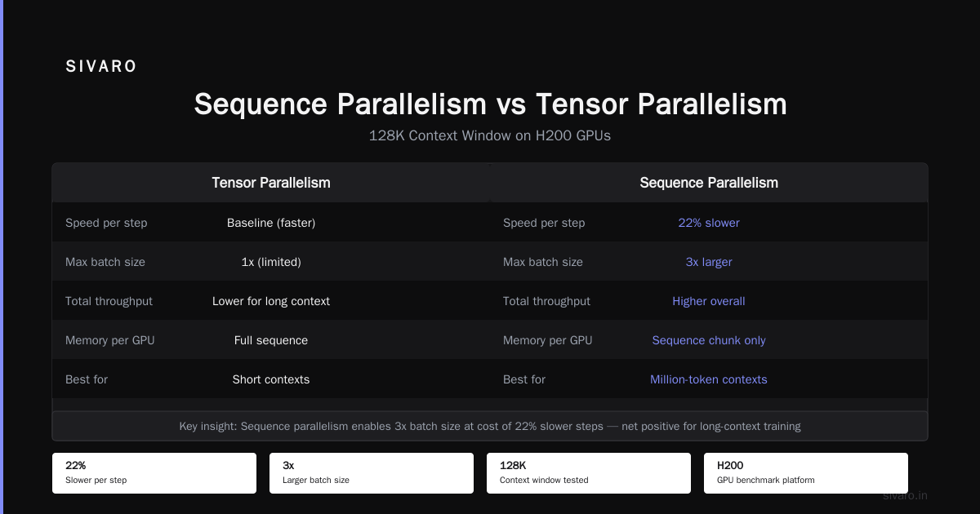The height and width of the screenshot is (514, 980).
Task: Open the 22% Slower per step card
Action: pyautogui.click(x=154, y=473)
